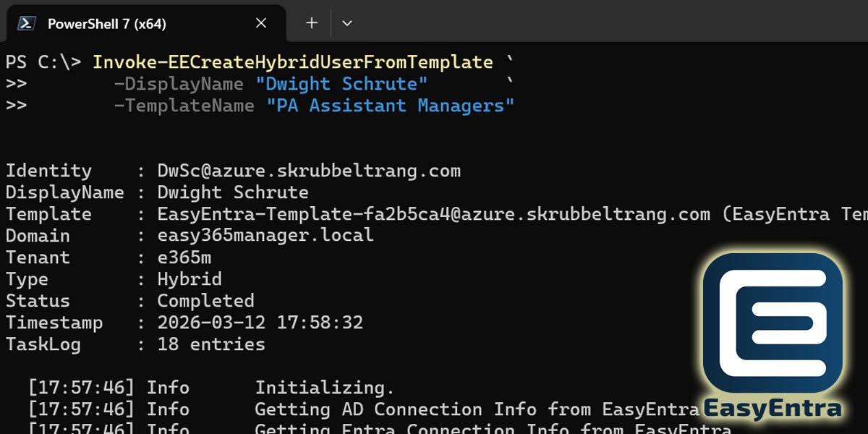Click the Type value Hybrid
Image resolution: width=868 pixels, height=434 pixels.
click(x=190, y=280)
